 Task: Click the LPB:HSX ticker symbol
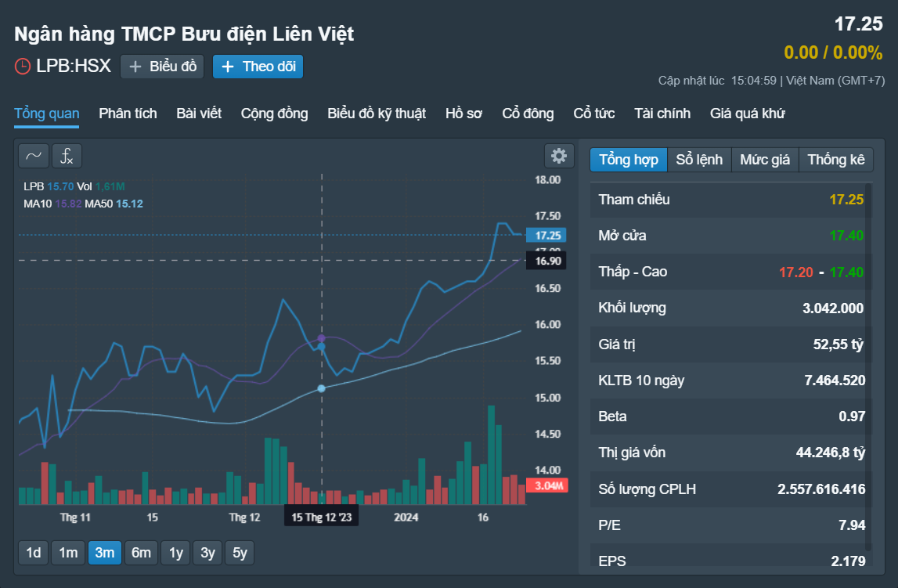(x=74, y=66)
